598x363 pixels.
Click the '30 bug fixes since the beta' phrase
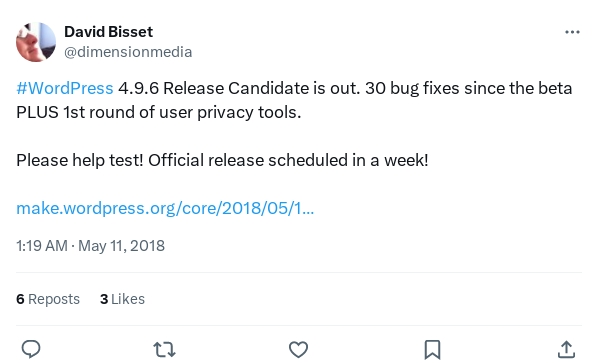pyautogui.click(x=469, y=88)
